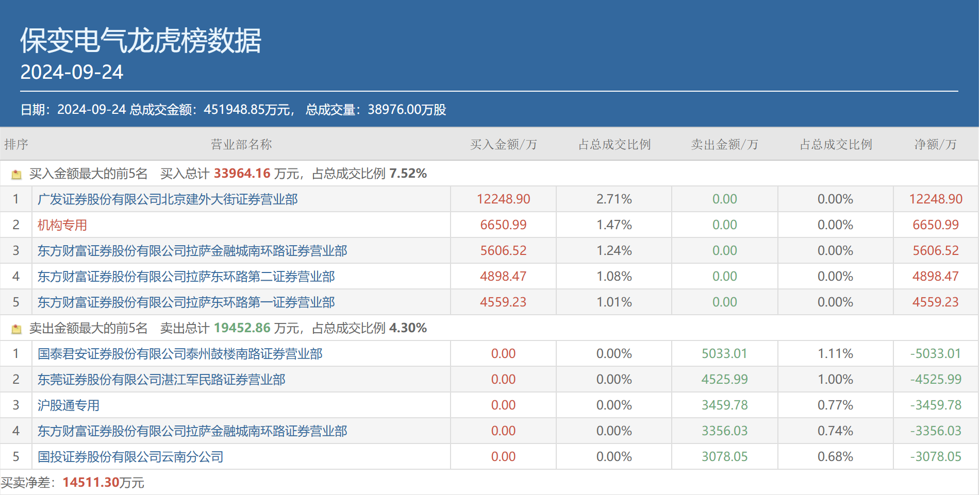Click the 1.00% sell share cell
The width and height of the screenshot is (980, 495).
tap(835, 380)
